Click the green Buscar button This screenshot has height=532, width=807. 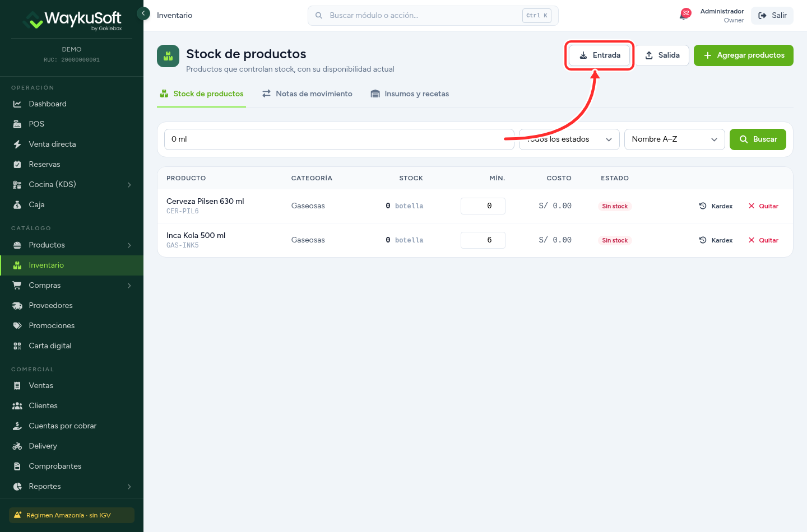758,139
